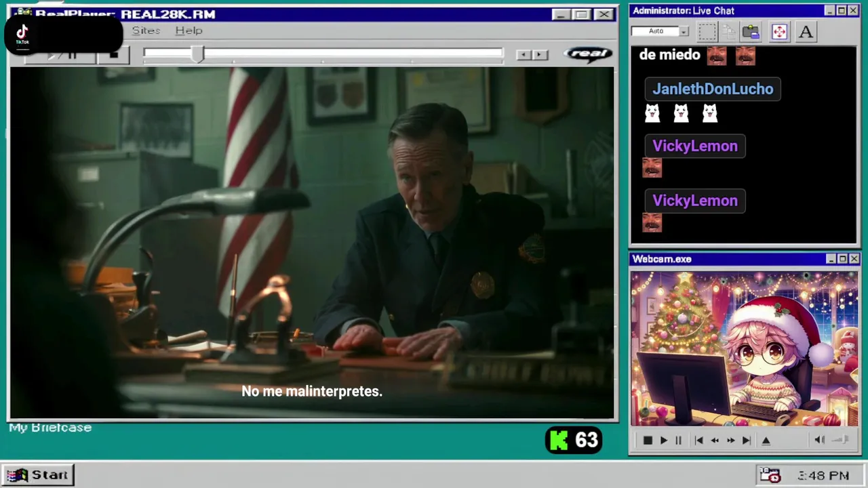
Task: Click the webcam eject button
Action: tap(766, 441)
